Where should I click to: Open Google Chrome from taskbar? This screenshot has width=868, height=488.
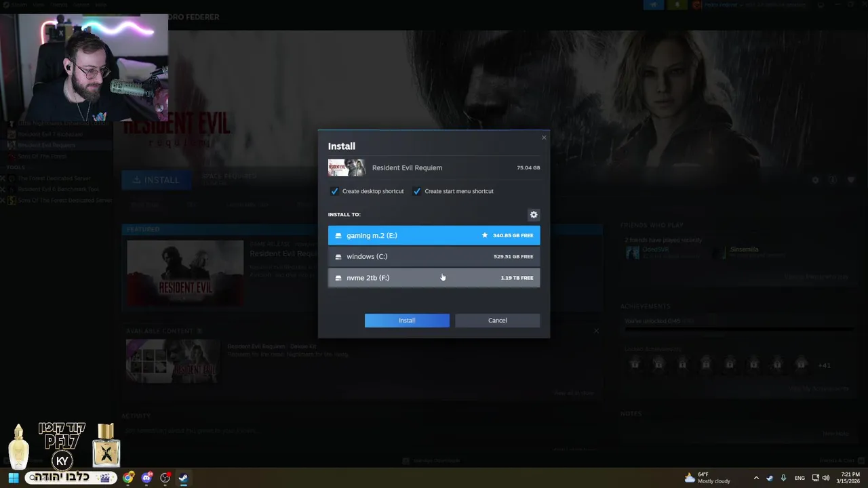[x=128, y=478]
